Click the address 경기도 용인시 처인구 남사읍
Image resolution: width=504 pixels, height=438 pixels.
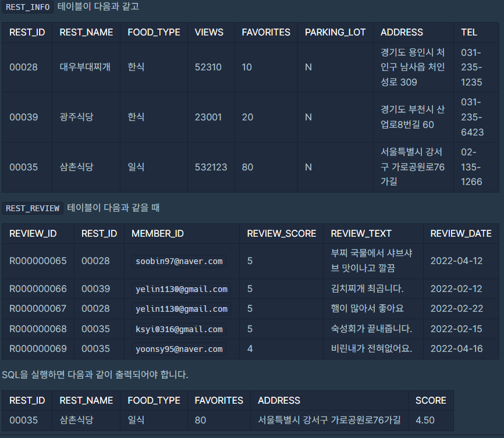[x=413, y=67]
